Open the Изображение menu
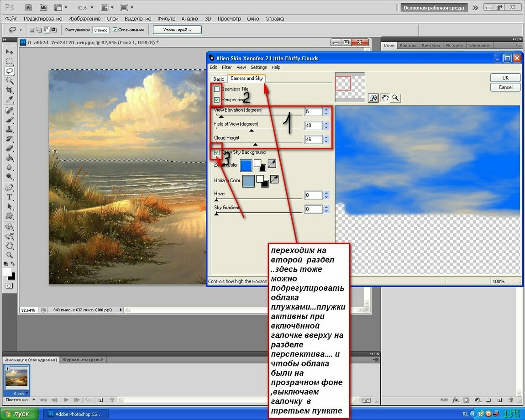This screenshot has height=420, width=525. pyautogui.click(x=84, y=19)
